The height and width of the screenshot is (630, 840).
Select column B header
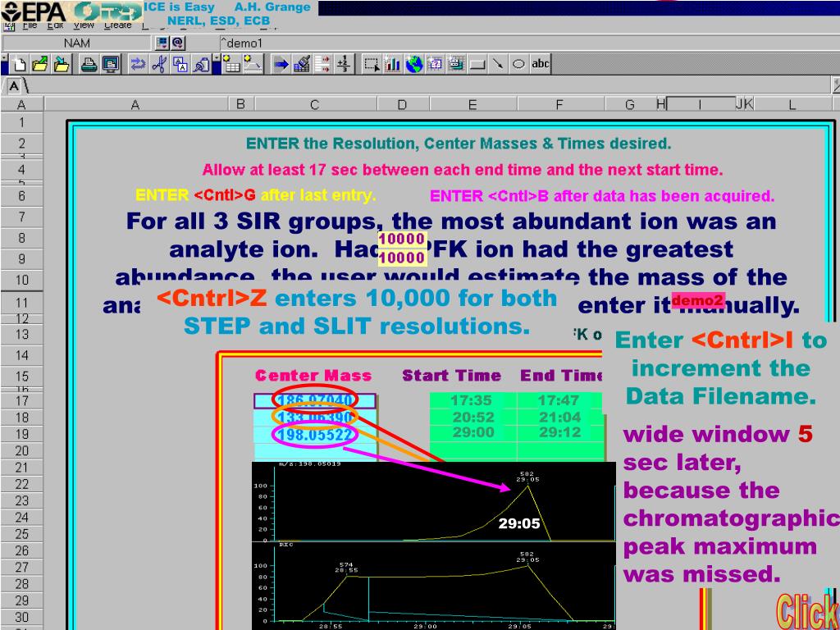click(241, 104)
